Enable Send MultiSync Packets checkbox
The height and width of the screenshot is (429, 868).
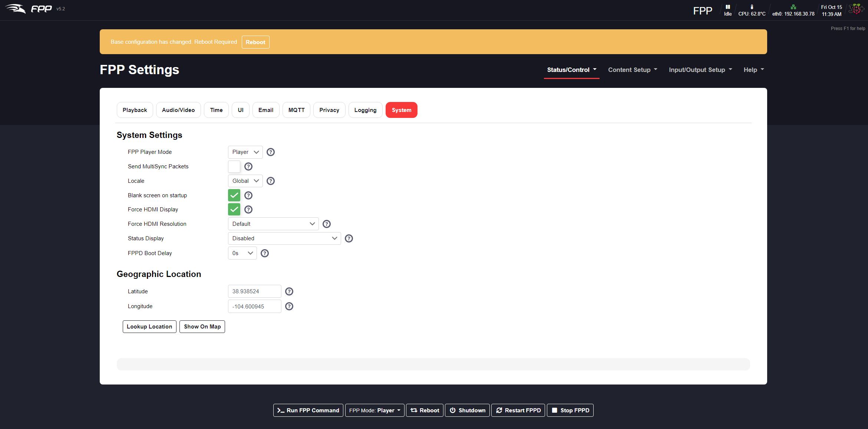click(x=234, y=166)
